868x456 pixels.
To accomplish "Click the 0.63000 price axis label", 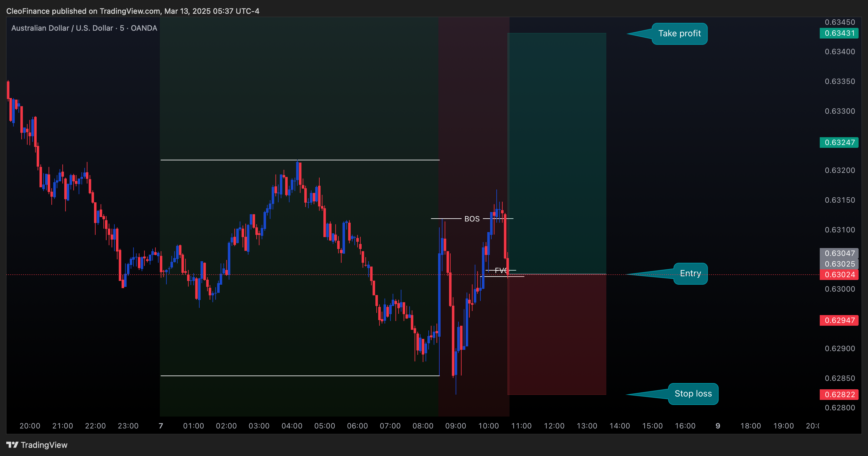I will 840,289.
